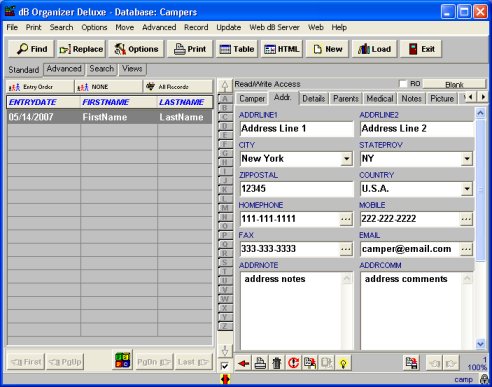Expand the COUNTRY dropdown
Image resolution: width=492 pixels, height=387 pixels.
pyautogui.click(x=467, y=189)
